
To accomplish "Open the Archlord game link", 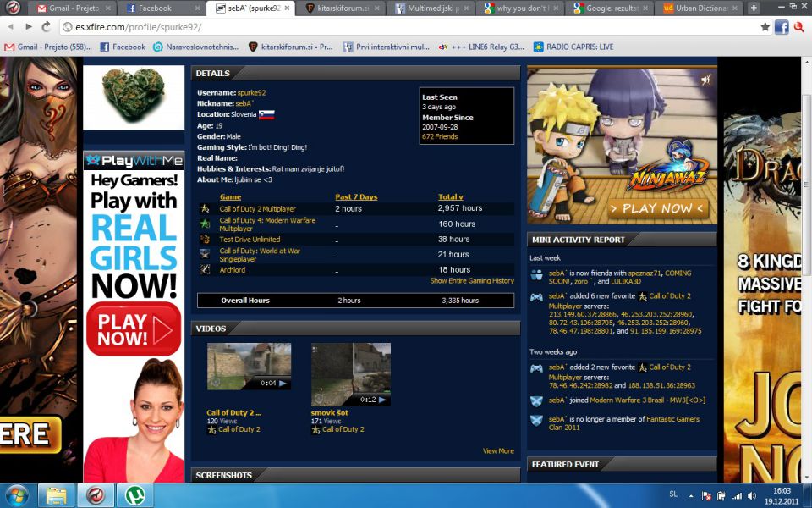I will coord(233,270).
